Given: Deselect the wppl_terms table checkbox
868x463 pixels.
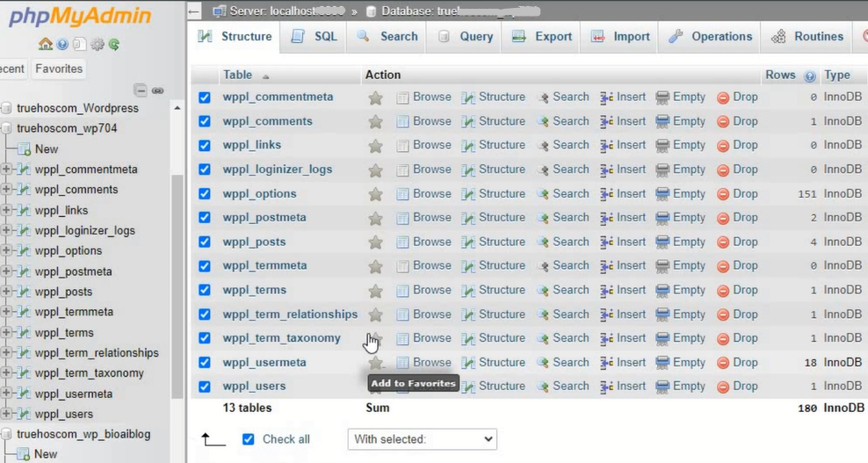Looking at the screenshot, I should (x=205, y=290).
